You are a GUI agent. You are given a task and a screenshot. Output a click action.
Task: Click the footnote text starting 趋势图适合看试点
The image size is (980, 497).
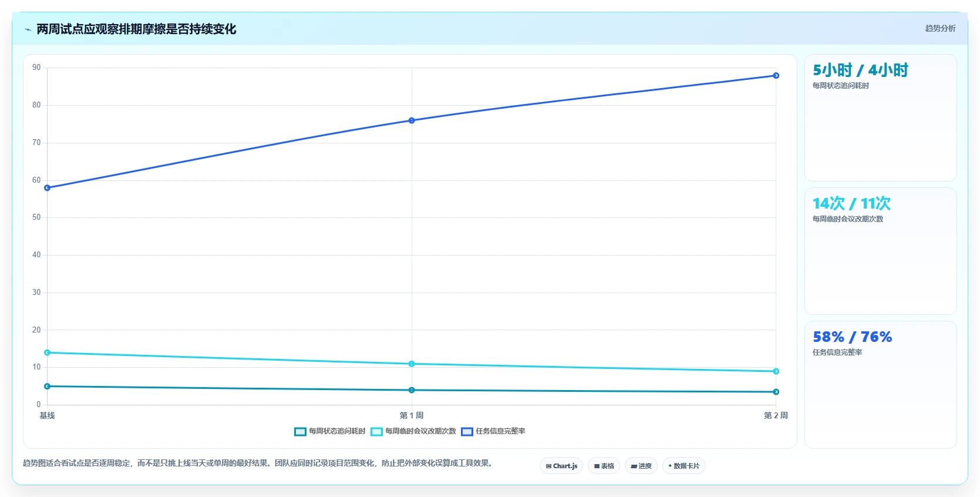(259, 463)
